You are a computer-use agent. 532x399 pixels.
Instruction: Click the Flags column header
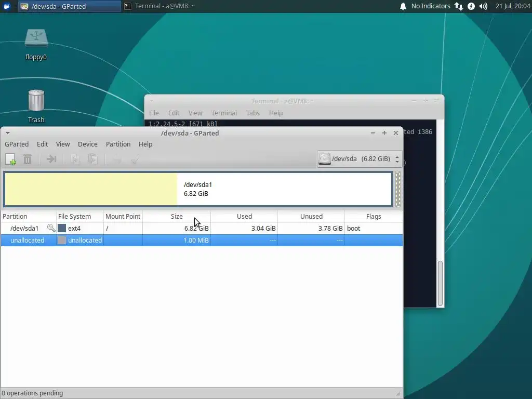pos(374,216)
